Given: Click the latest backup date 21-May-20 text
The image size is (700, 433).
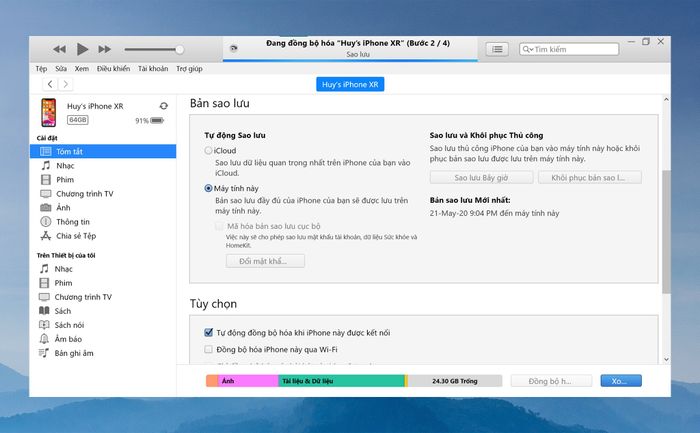Looking at the screenshot, I should click(494, 213).
